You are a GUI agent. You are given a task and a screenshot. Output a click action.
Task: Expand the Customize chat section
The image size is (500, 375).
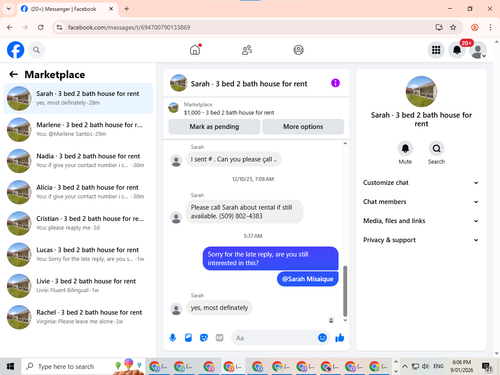421,183
